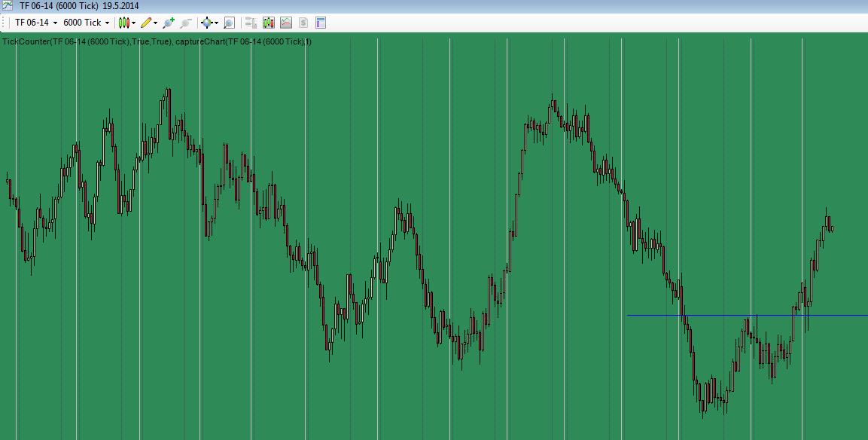Select the pencil drawing tools icon
The width and height of the screenshot is (868, 440).
coord(146,23)
